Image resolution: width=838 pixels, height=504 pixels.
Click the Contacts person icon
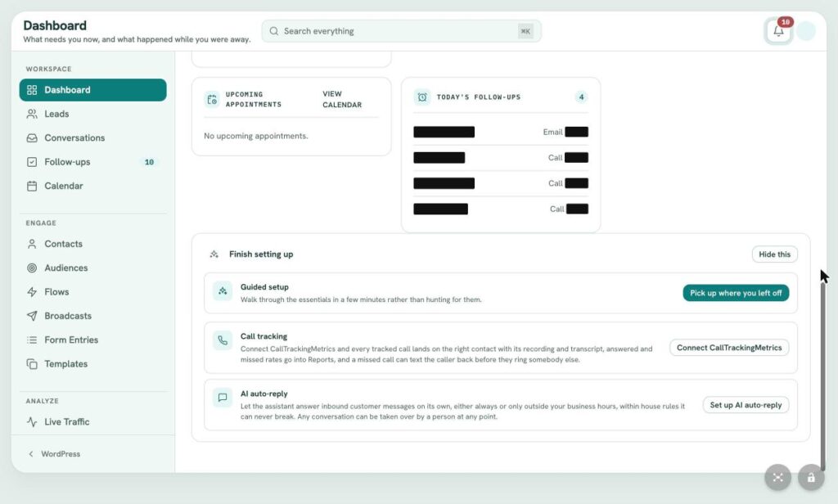click(32, 244)
